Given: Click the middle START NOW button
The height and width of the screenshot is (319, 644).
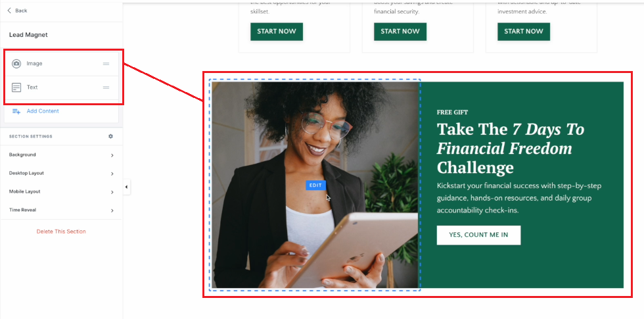Looking at the screenshot, I should coord(400,32).
